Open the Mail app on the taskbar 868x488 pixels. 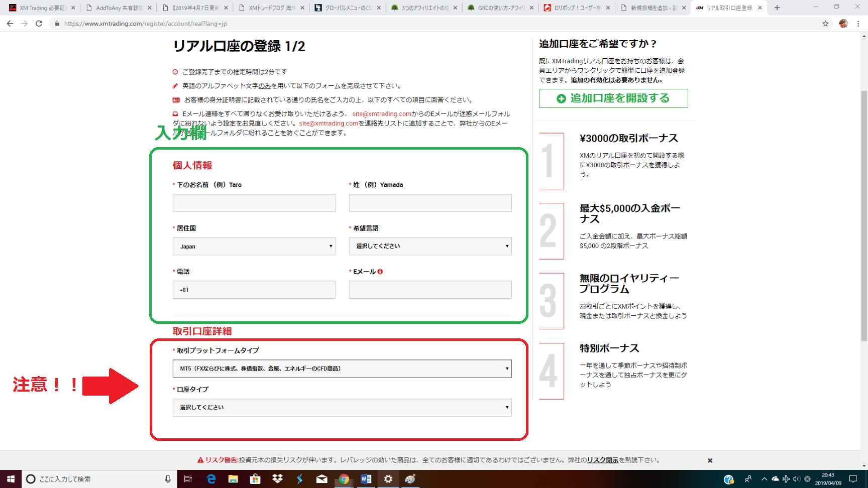tap(322, 479)
